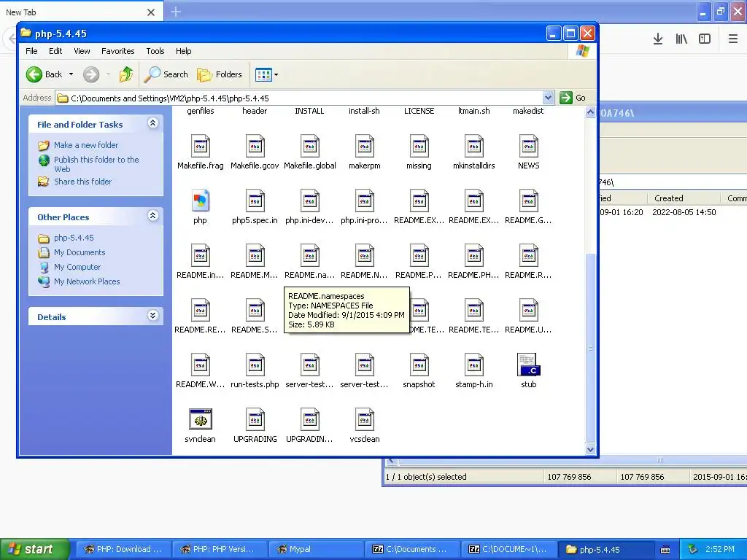This screenshot has width=747, height=560.
Task: Open the browser hamburger menu
Action: 733,39
